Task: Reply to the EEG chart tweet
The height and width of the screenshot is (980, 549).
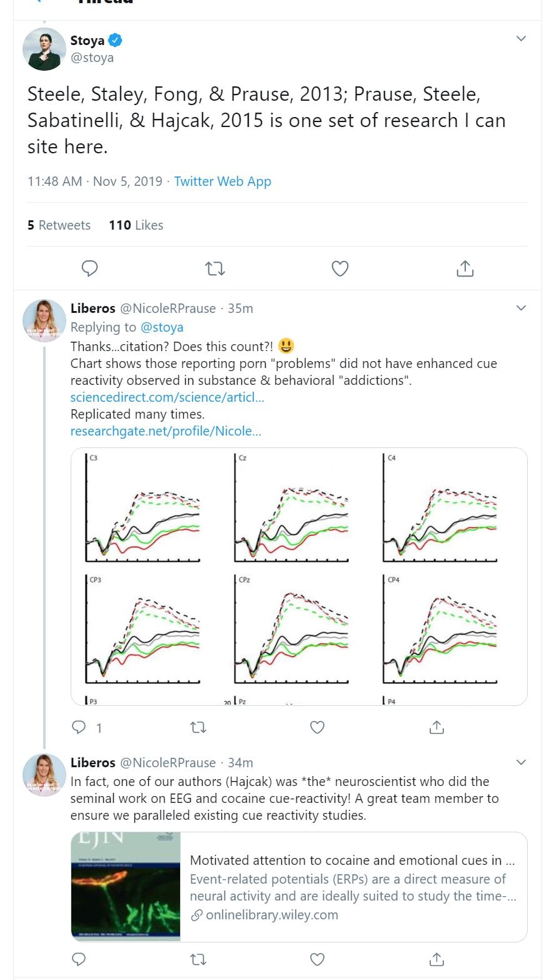Action: point(79,727)
